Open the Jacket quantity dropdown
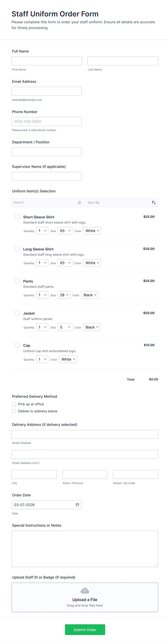168x644 pixels. [x=42, y=327]
